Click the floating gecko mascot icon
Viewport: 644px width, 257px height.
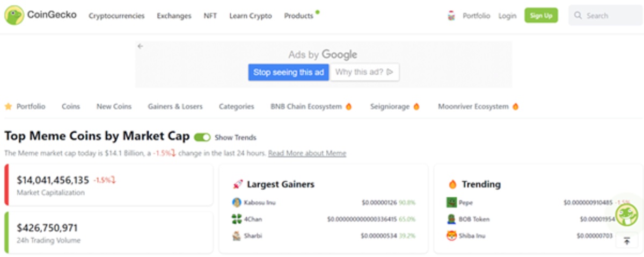626,215
